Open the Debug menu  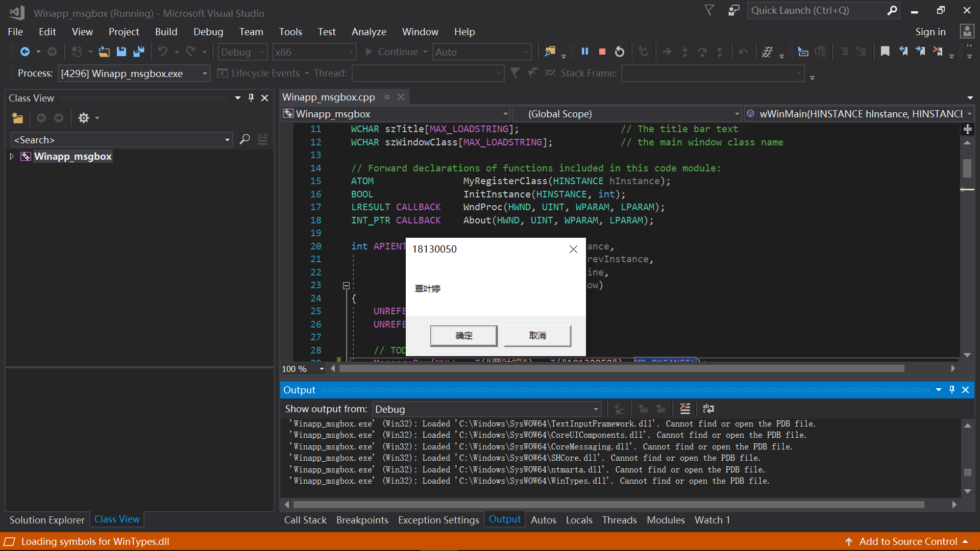208,31
